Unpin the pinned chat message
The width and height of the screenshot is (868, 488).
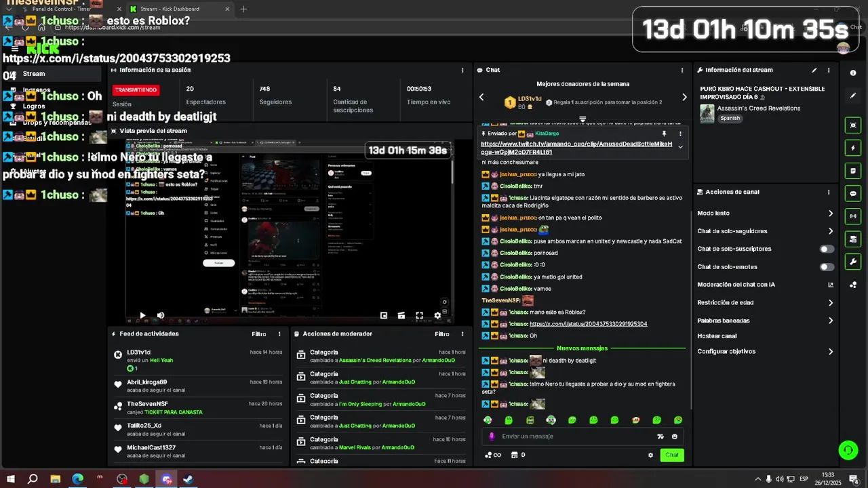(x=664, y=134)
